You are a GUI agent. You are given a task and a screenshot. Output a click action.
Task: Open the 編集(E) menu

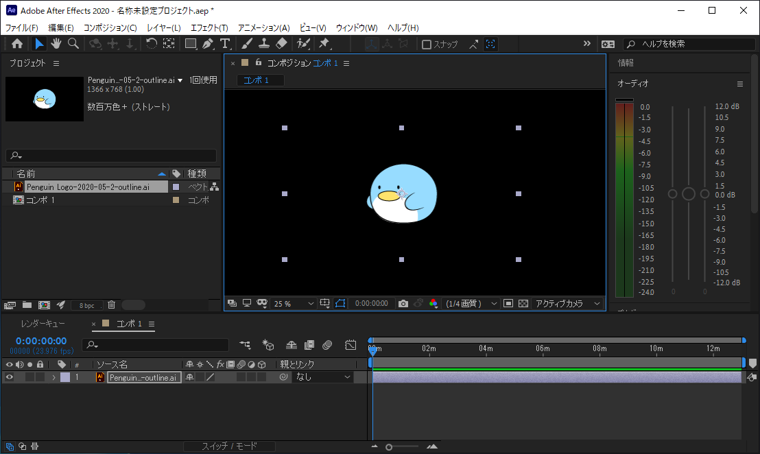(61, 28)
